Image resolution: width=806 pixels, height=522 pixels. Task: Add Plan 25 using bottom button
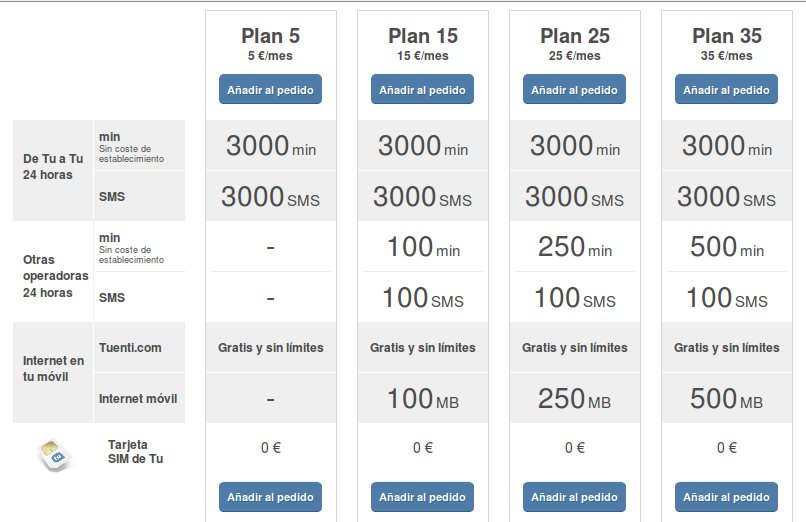pyautogui.click(x=575, y=497)
